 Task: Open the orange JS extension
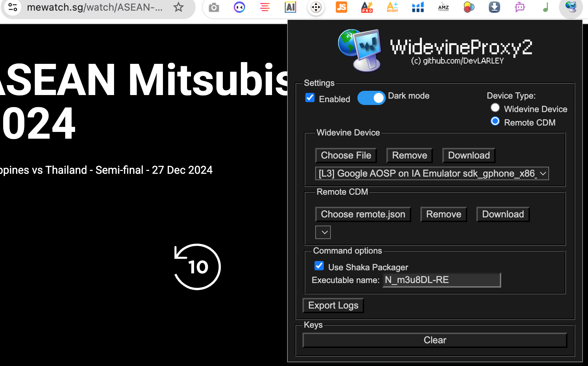[x=341, y=7]
